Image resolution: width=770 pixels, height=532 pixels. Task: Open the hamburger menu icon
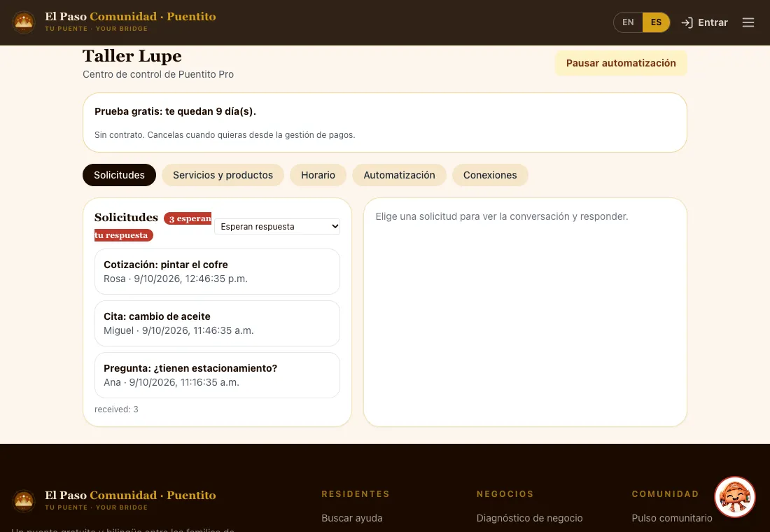click(748, 22)
